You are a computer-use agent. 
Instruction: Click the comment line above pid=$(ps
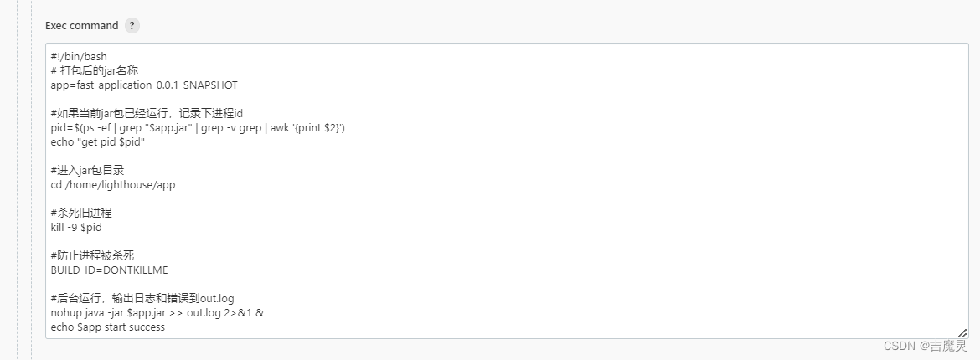pyautogui.click(x=147, y=114)
